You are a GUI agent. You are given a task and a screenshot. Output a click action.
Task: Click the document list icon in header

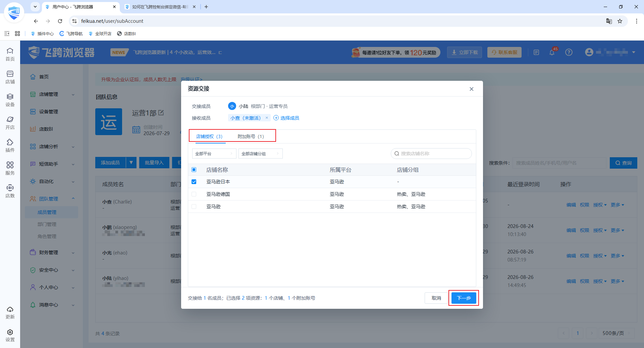coord(536,52)
